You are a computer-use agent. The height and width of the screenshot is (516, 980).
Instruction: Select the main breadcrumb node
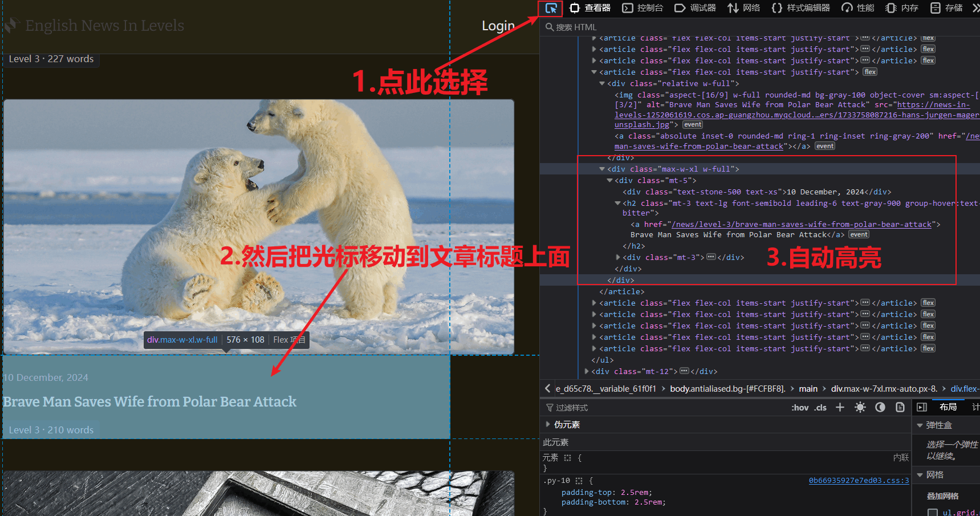tap(808, 389)
